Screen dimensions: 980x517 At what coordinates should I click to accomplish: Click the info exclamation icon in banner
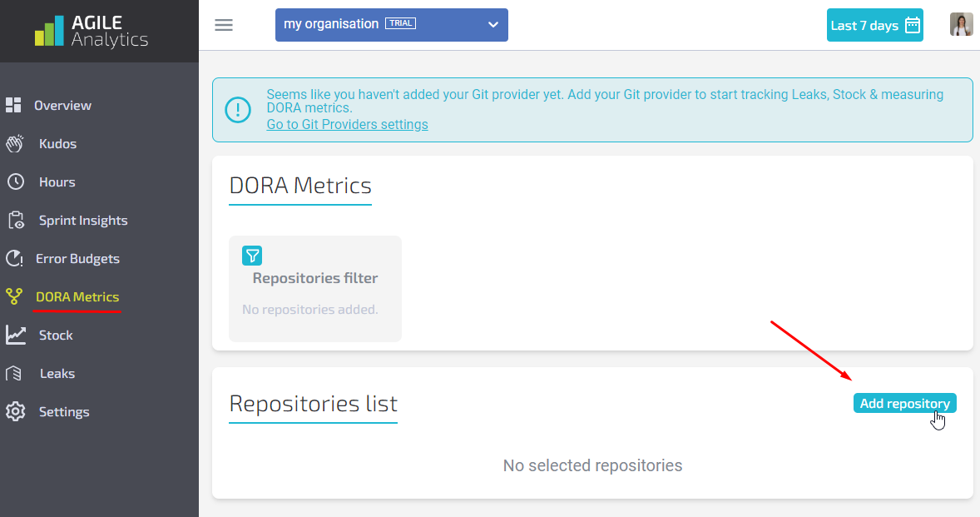click(x=238, y=110)
